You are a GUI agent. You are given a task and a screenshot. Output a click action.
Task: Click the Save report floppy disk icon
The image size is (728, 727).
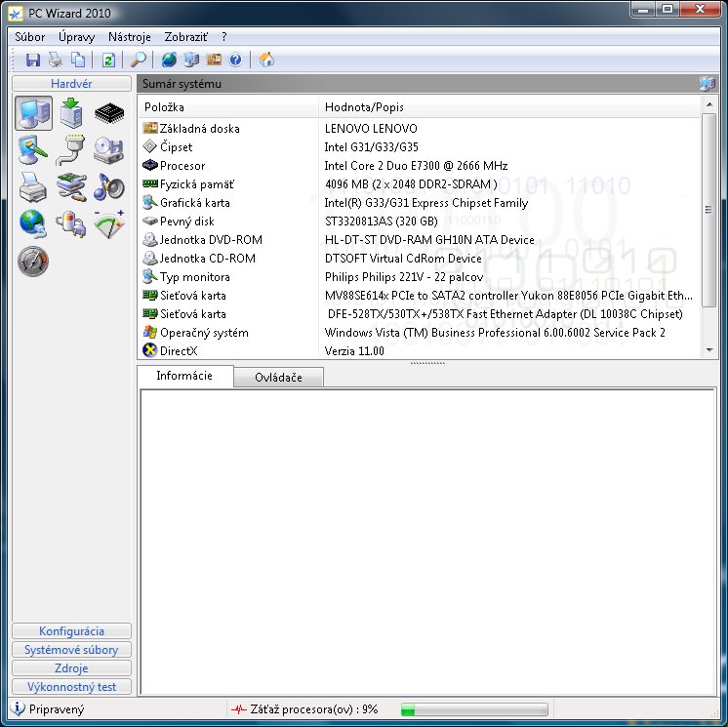[x=32, y=60]
